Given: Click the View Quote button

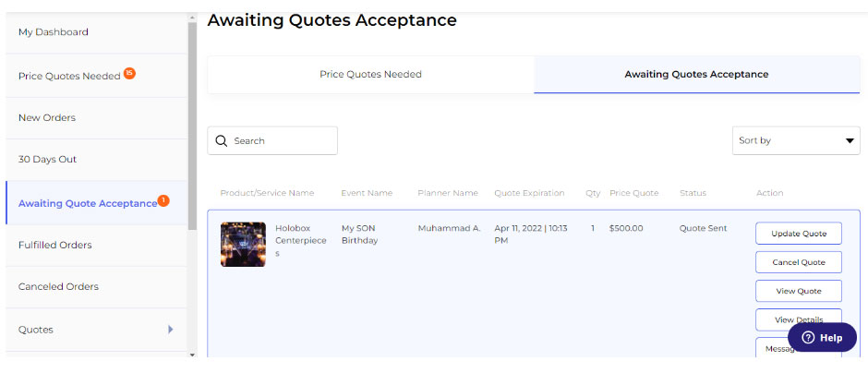Looking at the screenshot, I should tap(798, 291).
